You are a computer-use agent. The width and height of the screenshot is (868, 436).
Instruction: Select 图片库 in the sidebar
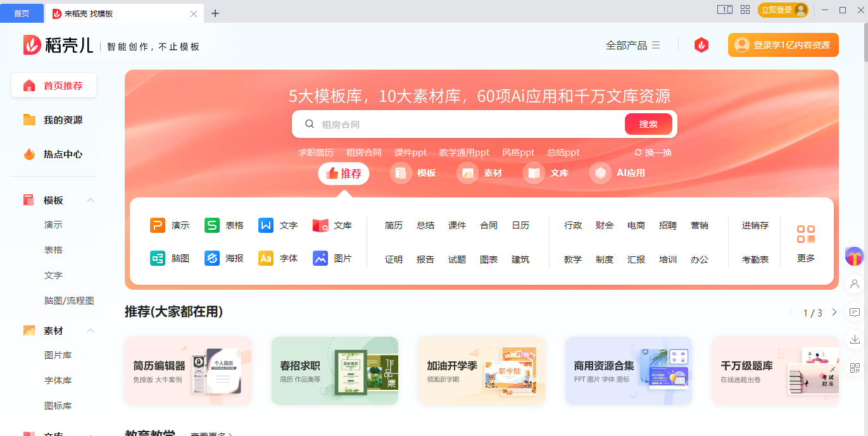tap(58, 355)
